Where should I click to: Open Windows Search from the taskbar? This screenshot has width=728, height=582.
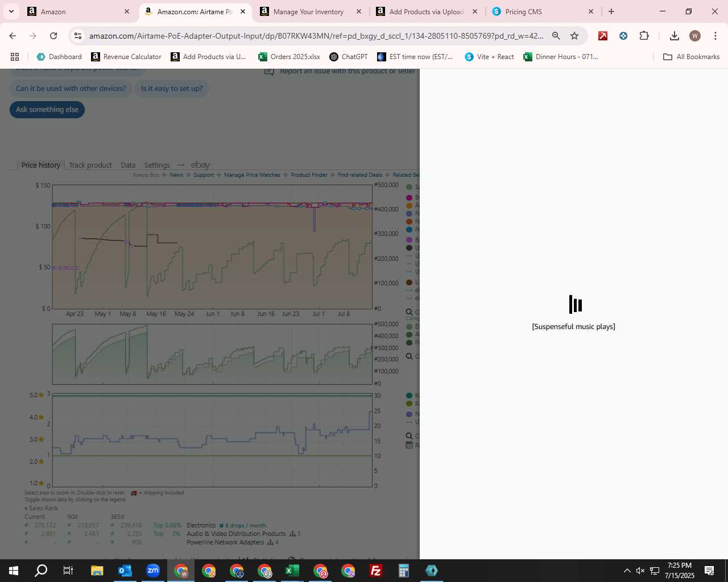point(41,571)
